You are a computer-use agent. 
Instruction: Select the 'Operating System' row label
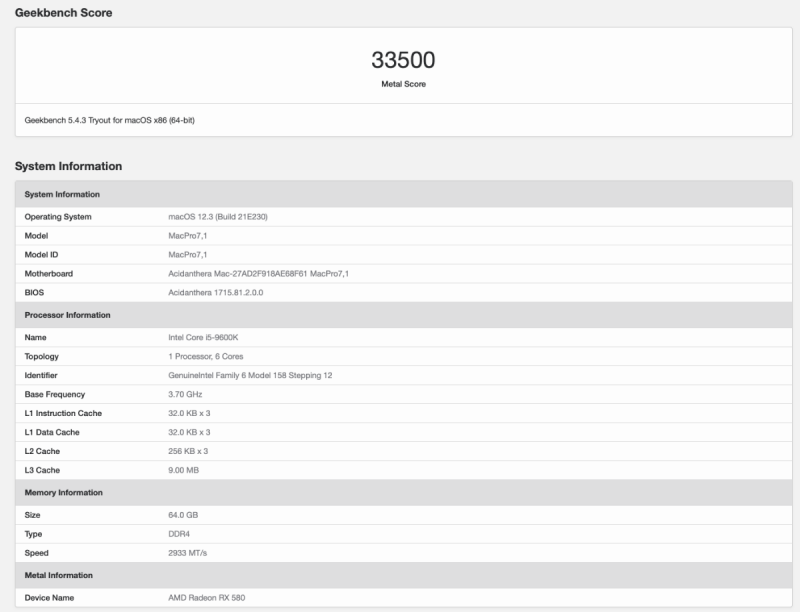coord(58,217)
